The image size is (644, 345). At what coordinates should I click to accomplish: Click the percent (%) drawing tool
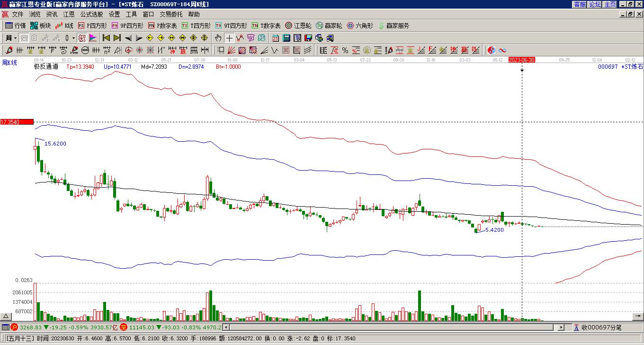point(345,50)
